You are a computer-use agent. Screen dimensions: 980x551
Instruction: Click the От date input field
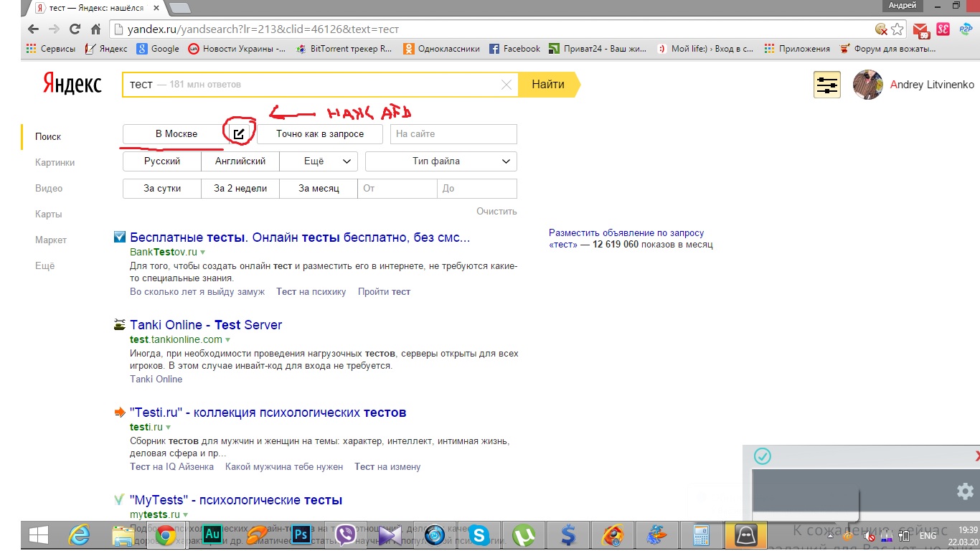pyautogui.click(x=397, y=189)
